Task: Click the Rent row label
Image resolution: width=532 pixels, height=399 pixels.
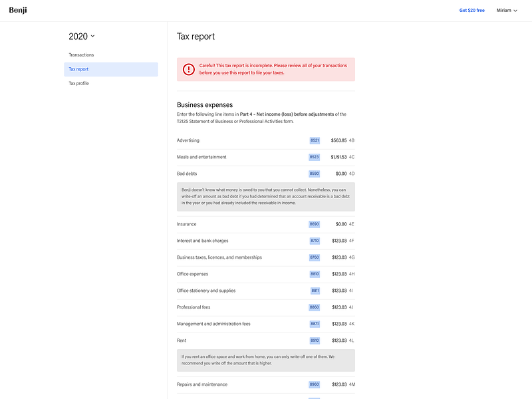Action: coord(181,340)
